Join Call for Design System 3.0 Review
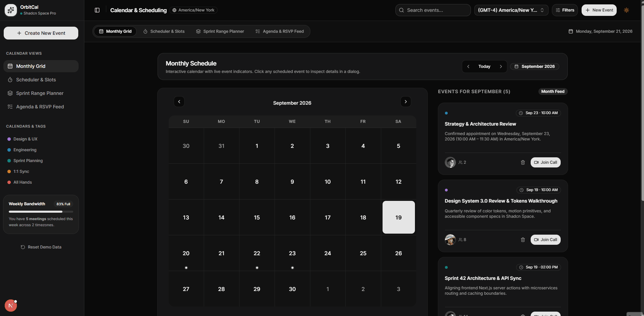Image resolution: width=644 pixels, height=316 pixels. point(545,240)
